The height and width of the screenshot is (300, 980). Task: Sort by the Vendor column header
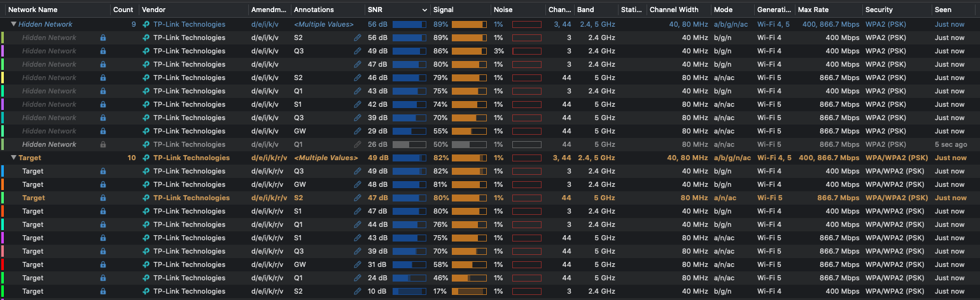coord(153,10)
